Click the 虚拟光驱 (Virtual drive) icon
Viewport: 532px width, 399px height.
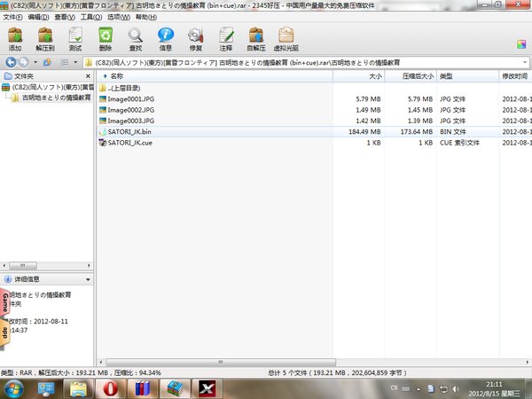(x=286, y=38)
